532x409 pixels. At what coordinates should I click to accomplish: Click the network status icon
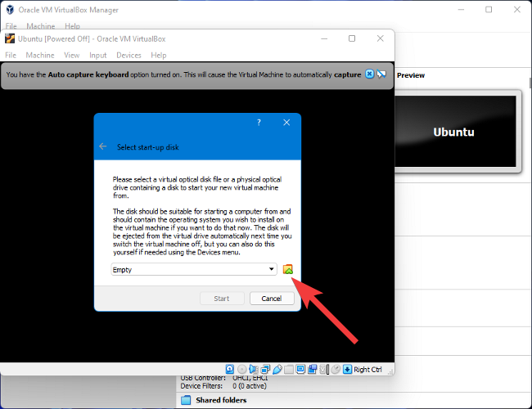pyautogui.click(x=265, y=369)
